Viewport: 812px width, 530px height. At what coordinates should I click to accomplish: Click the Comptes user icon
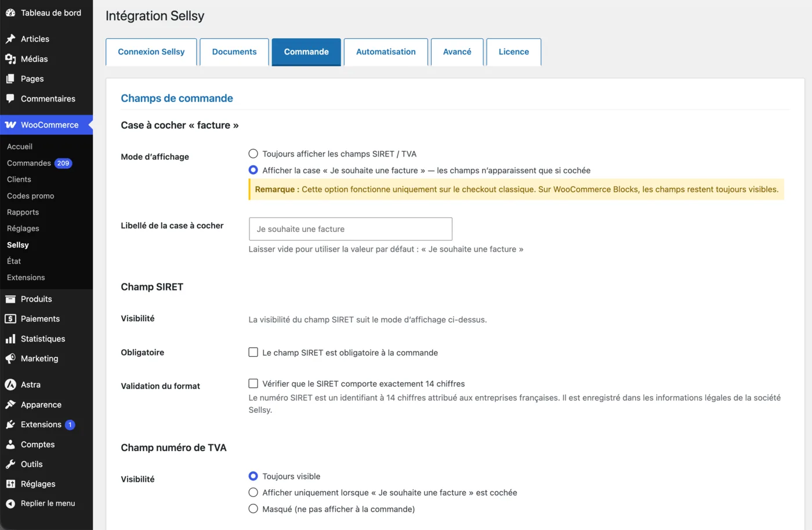coord(10,444)
